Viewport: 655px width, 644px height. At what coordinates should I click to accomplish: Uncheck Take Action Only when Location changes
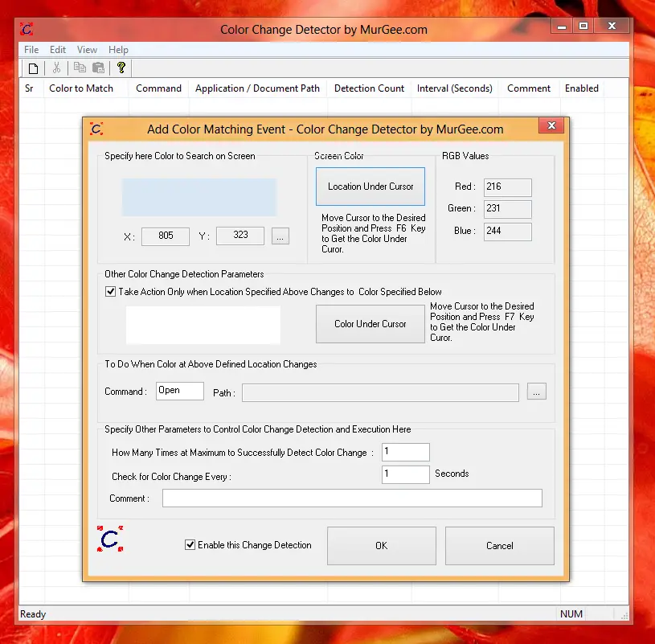pos(110,292)
